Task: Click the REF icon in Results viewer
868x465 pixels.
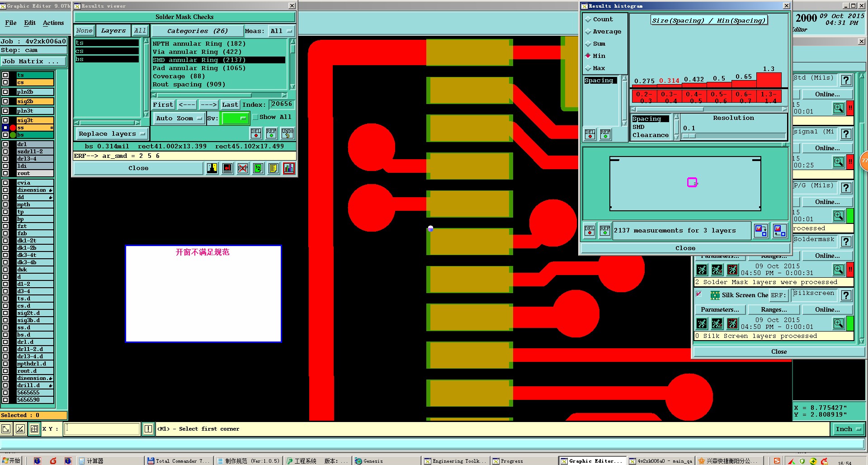Action: click(x=271, y=133)
